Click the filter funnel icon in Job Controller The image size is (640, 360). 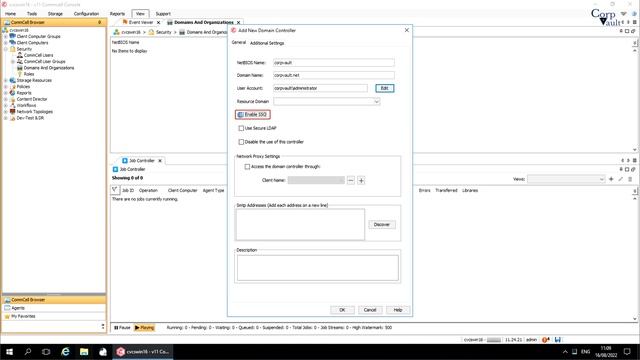(115, 190)
